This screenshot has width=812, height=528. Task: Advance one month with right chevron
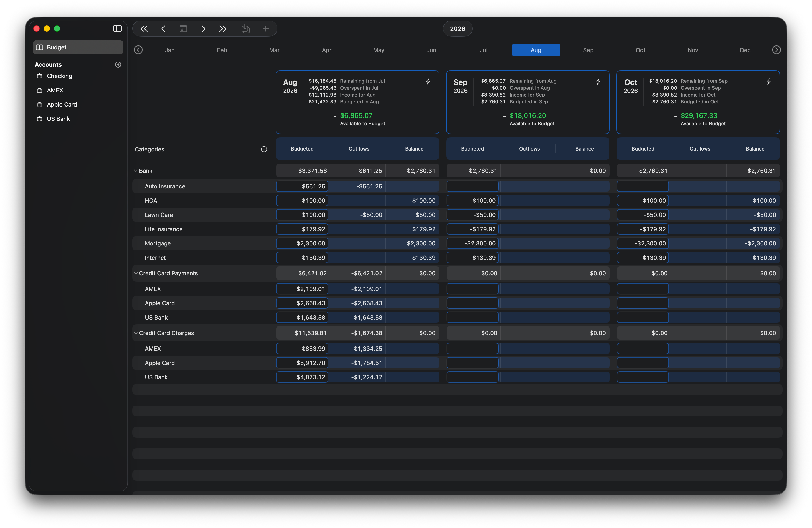(x=203, y=29)
